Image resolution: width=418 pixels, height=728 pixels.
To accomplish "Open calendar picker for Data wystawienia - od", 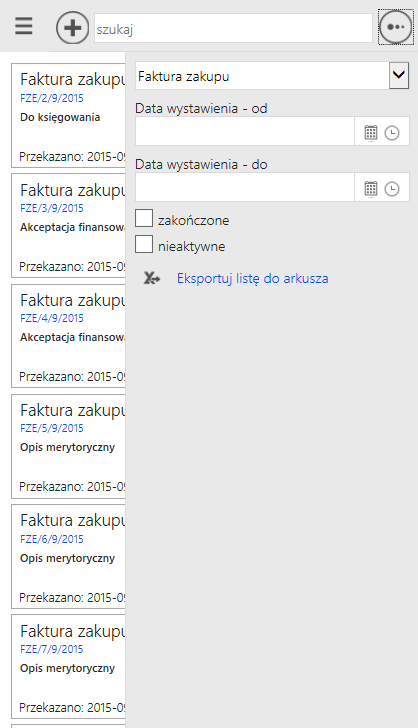I will pyautogui.click(x=371, y=133).
